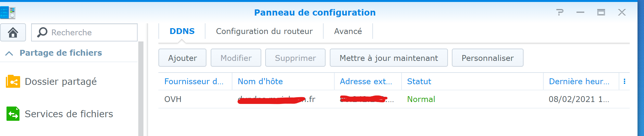644x136 pixels.
Task: Open the Dossier partagé folder icon
Action: point(13,82)
